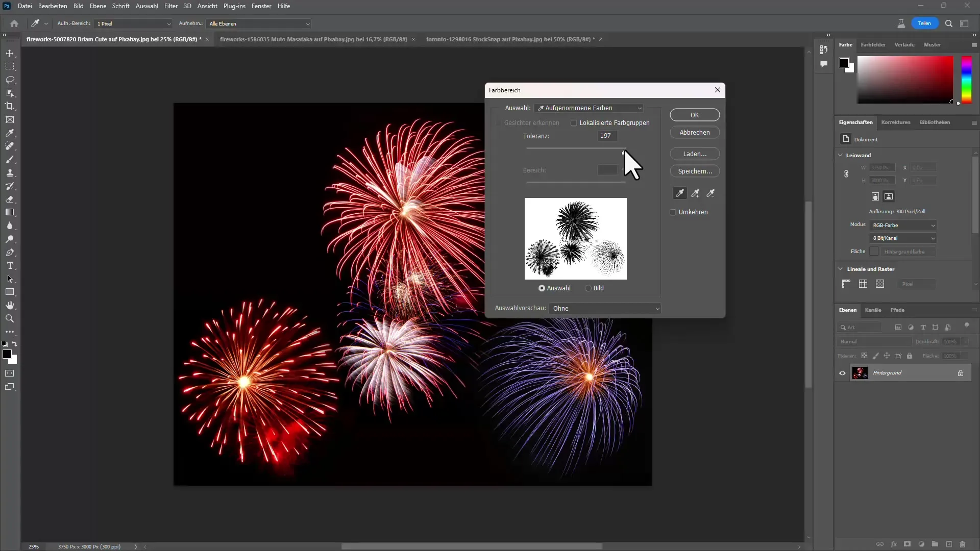Image resolution: width=980 pixels, height=551 pixels.
Task: Open the Auswahl dropdown Aufgenommene Farben
Action: tap(589, 108)
